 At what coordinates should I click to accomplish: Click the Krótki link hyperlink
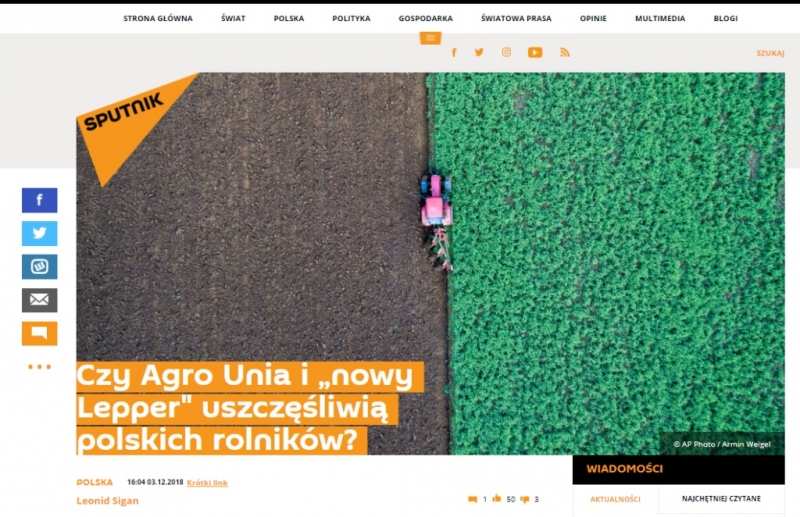pos(207,483)
